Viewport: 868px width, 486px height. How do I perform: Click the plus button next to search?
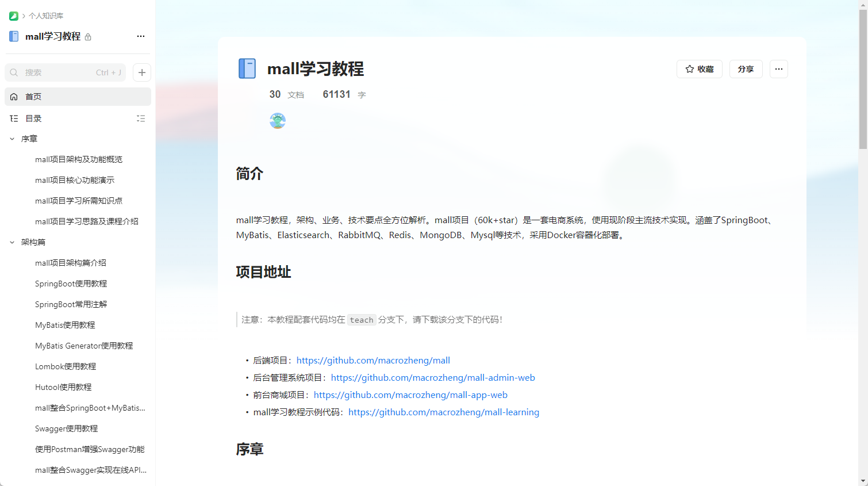coord(142,72)
